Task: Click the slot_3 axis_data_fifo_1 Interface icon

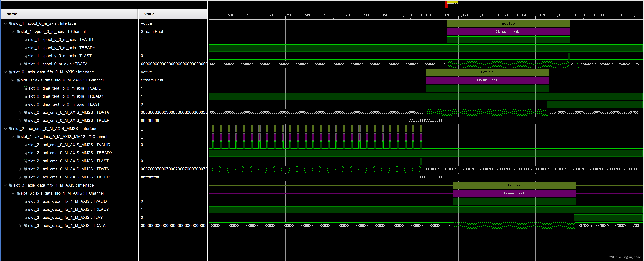Action: coord(11,185)
